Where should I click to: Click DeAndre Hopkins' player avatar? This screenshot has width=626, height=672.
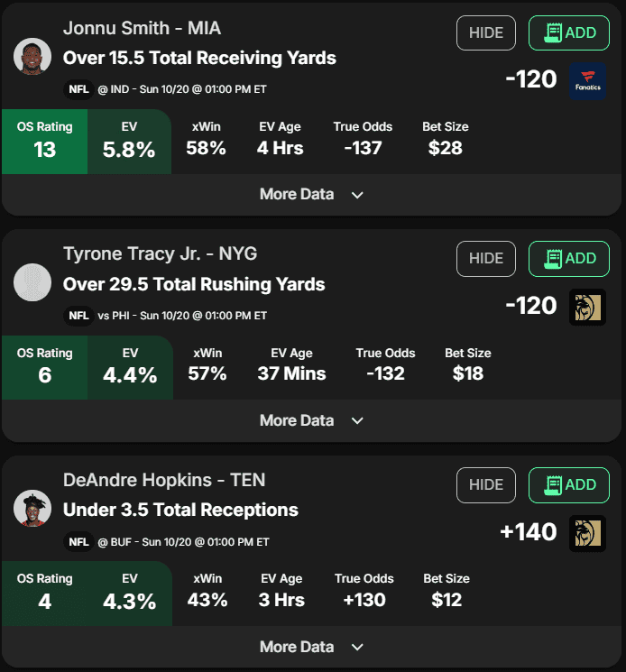32,509
